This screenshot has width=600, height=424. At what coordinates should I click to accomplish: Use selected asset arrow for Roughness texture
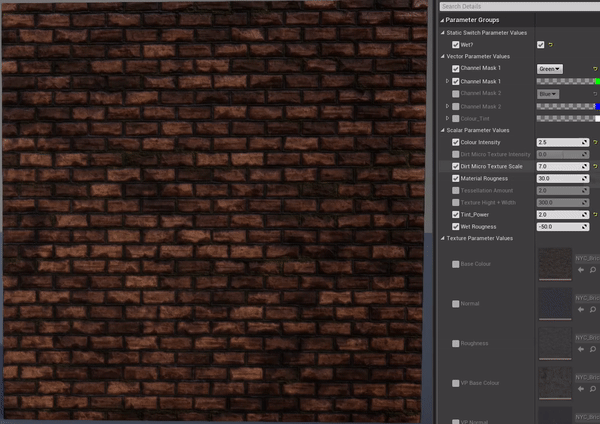[x=581, y=349]
